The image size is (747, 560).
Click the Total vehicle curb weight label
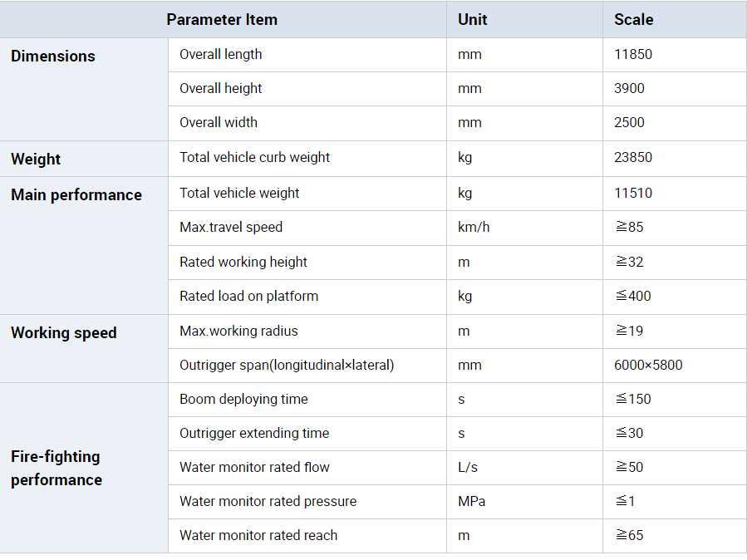pyautogui.click(x=255, y=158)
